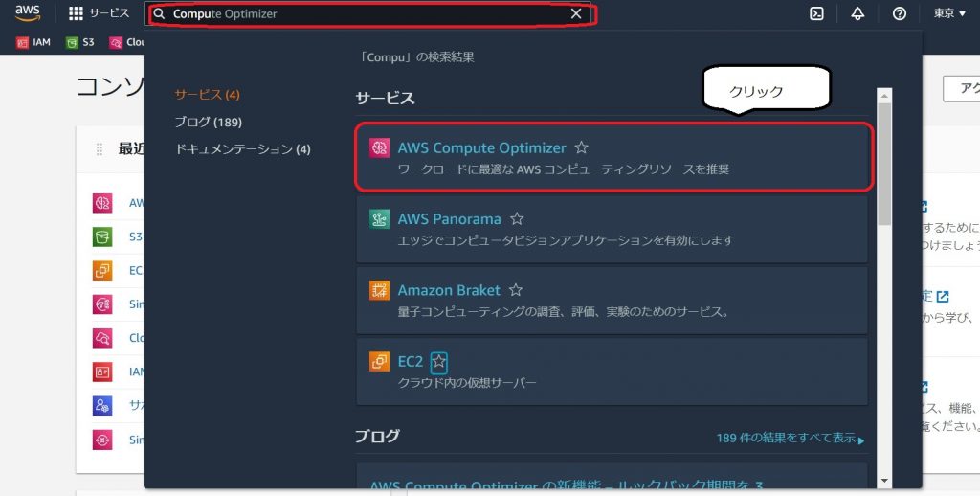Click the results scrollbar down arrow
Image resolution: width=980 pixels, height=496 pixels.
(x=883, y=481)
